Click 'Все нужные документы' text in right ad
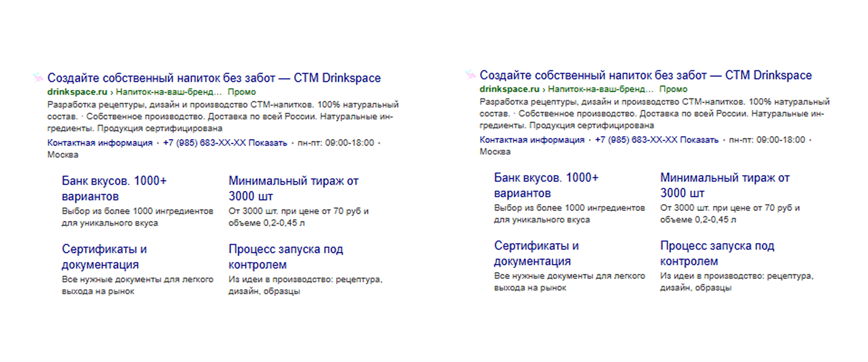Screen dimensions: 868x362 coord(570,282)
